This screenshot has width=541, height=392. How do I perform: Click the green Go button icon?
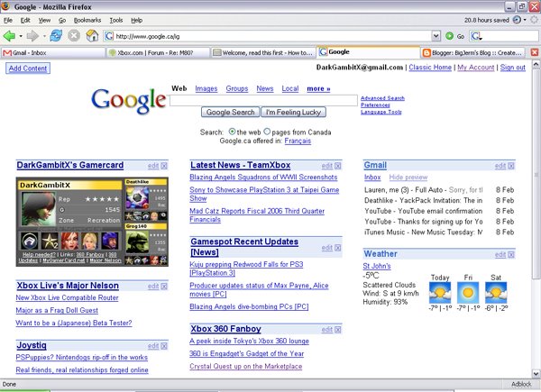(449, 36)
